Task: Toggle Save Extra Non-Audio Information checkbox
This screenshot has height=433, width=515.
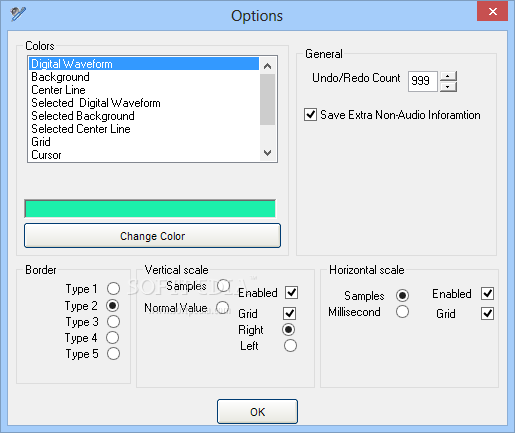Action: pos(310,115)
